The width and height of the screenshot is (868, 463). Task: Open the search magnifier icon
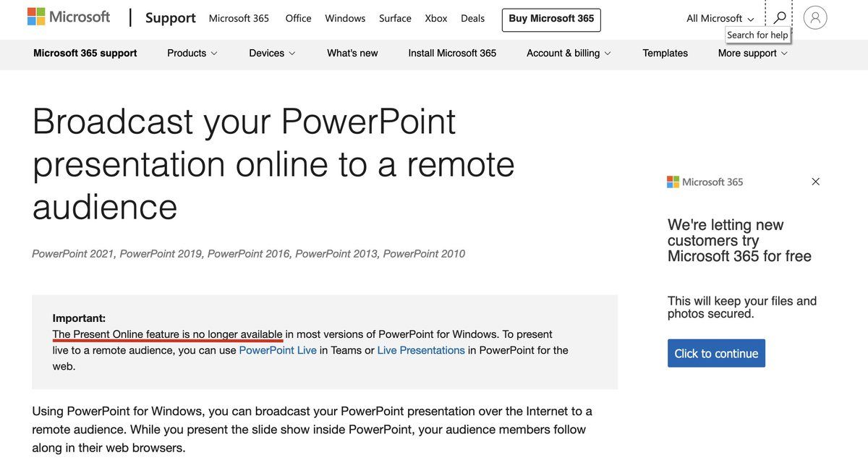coord(780,17)
